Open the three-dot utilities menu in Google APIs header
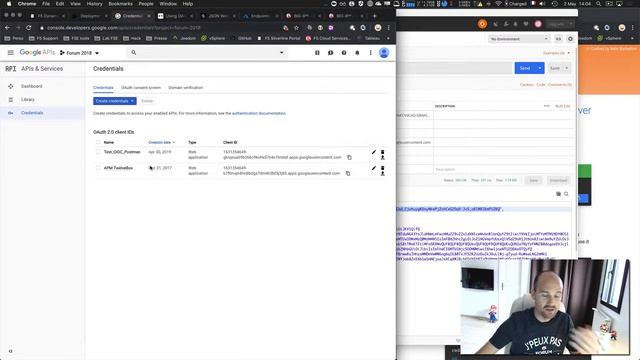640x360 pixels. (x=371, y=53)
